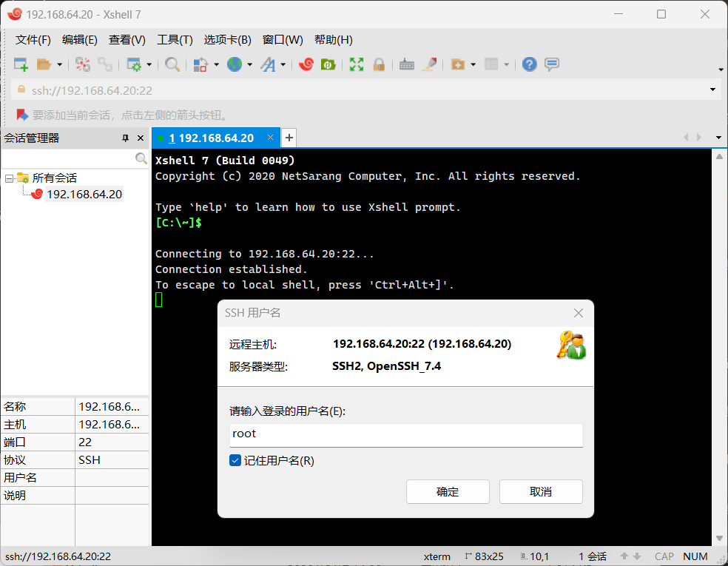Uncheck the 记住用户名(R) checkbox

coord(235,461)
